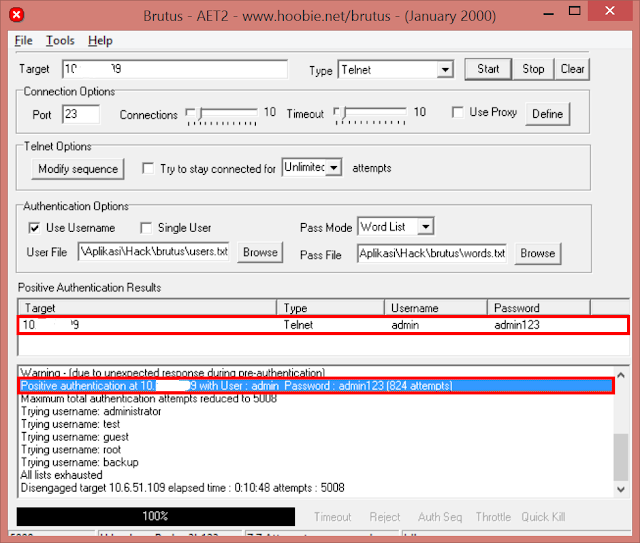Toggle Try to stay connected checkbox

pos(148,168)
